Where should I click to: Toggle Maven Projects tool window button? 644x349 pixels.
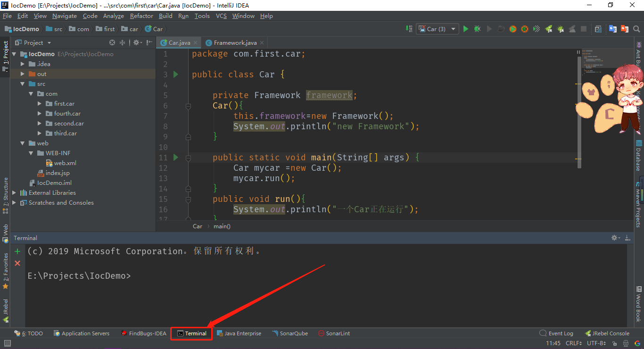point(639,204)
